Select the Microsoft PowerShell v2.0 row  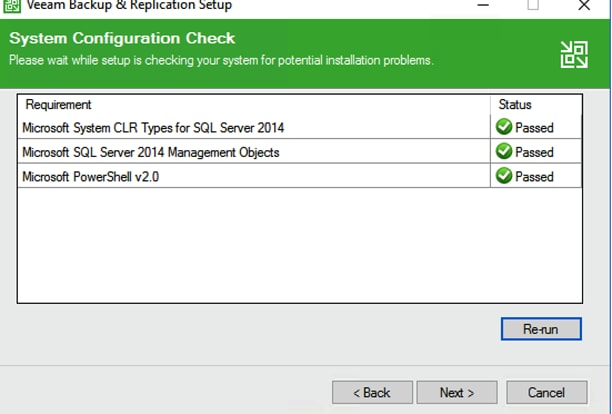click(300, 176)
